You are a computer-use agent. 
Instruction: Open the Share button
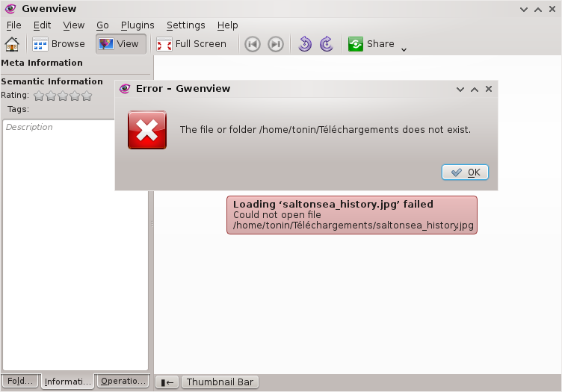point(371,44)
